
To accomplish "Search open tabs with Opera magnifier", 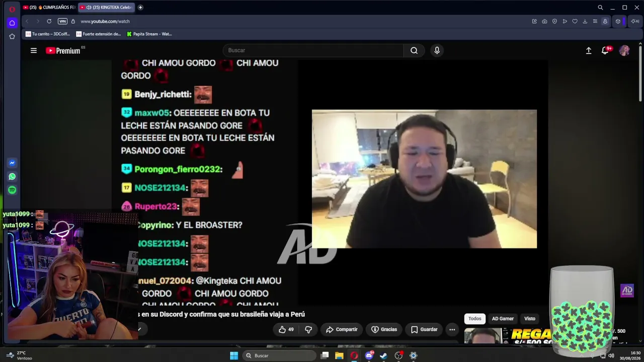I will [600, 8].
